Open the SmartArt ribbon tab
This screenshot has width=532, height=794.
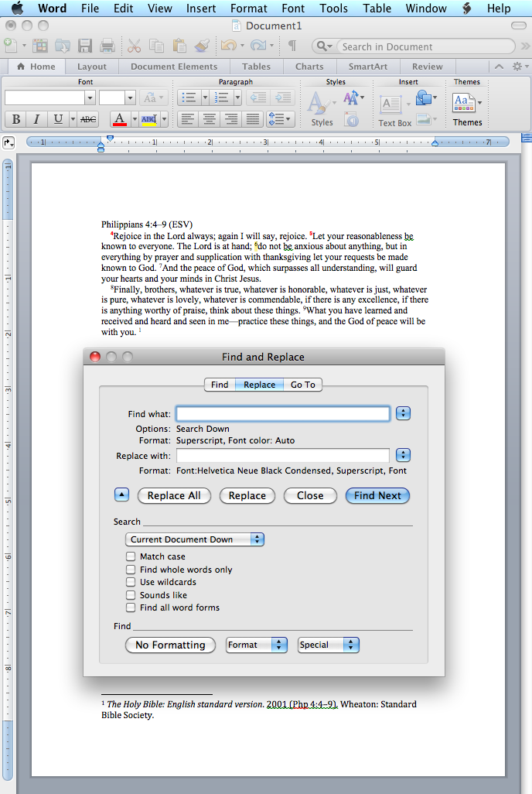tap(368, 67)
